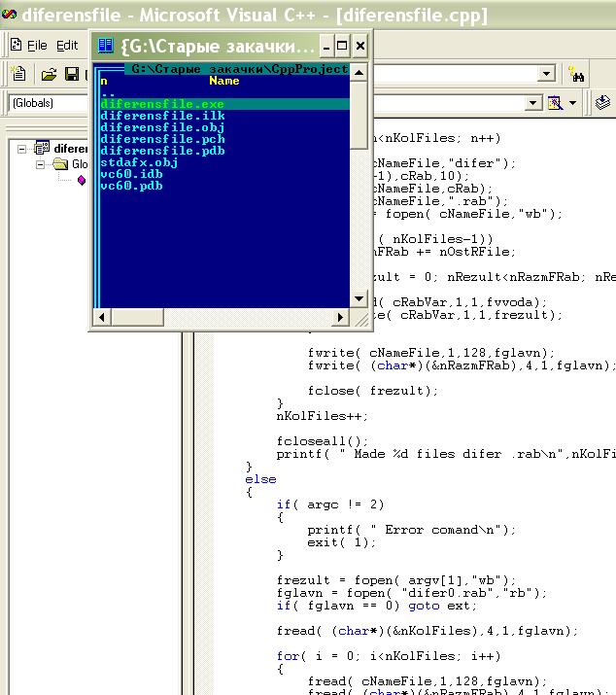The height and width of the screenshot is (695, 616).
Task: Maximize the console window
Action: click(x=342, y=46)
